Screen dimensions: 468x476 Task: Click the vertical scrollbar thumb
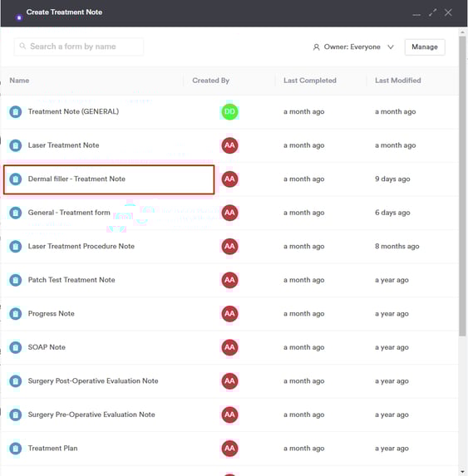(462, 186)
